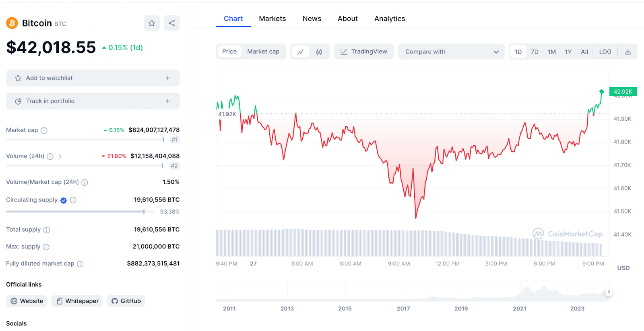
Task: Click the plus icon on Add to watchlist
Action: (168, 78)
